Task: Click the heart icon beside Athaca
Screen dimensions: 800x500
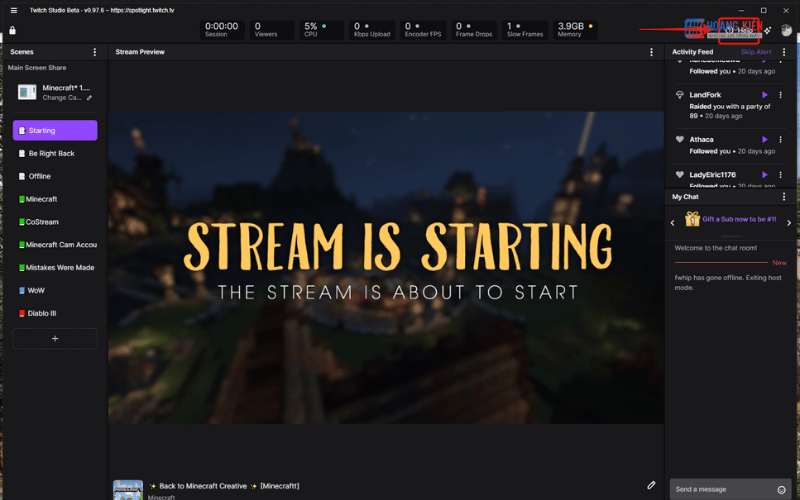Action: click(x=680, y=139)
